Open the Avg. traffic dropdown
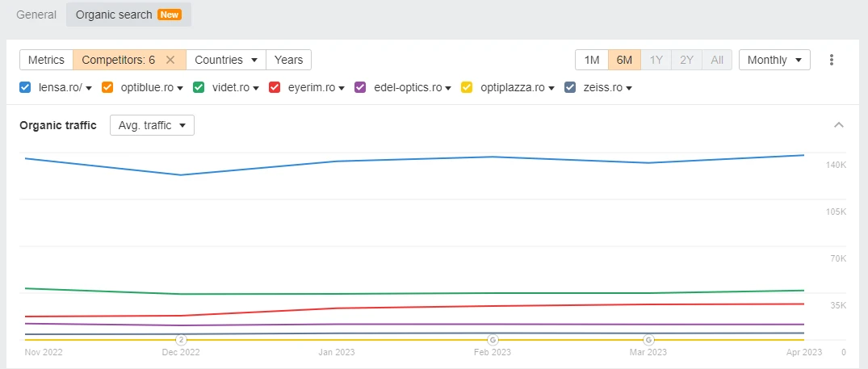This screenshot has width=868, height=369. [x=153, y=125]
